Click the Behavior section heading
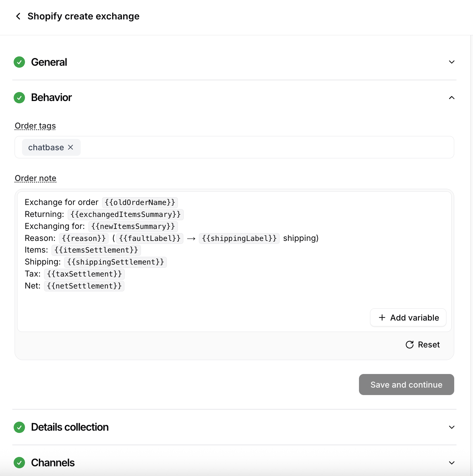473x476 pixels. [x=51, y=97]
